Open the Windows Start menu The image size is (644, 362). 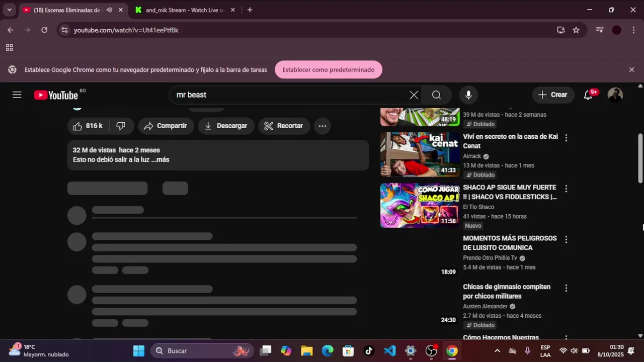coord(139,351)
